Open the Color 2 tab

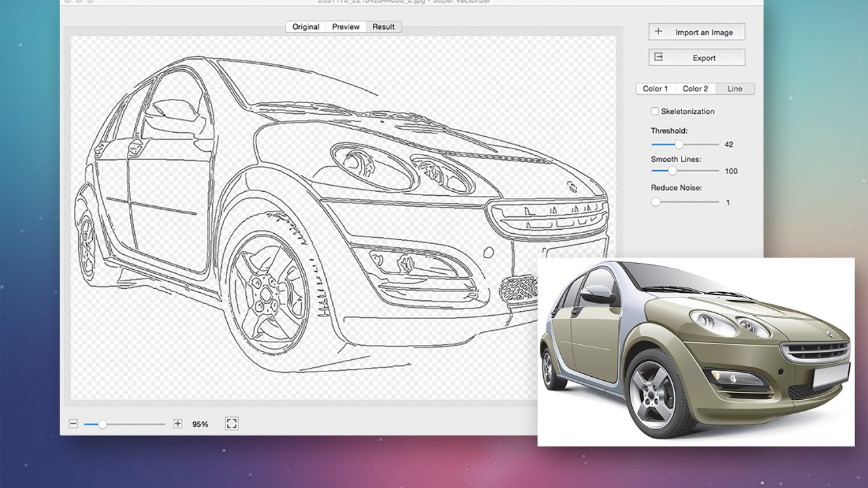(696, 88)
